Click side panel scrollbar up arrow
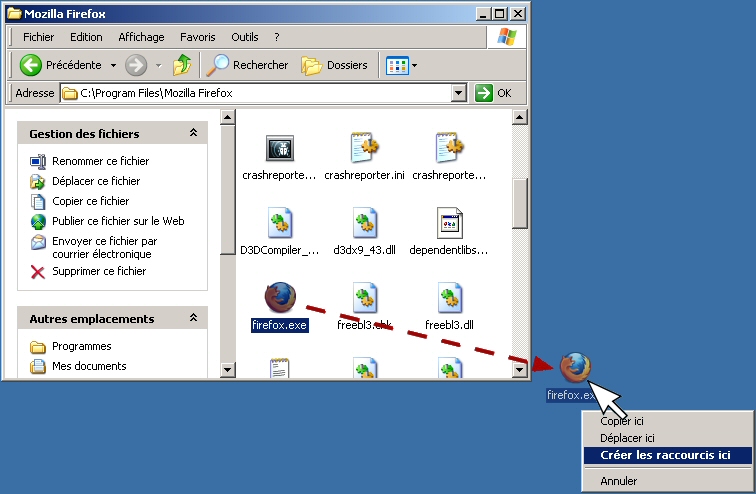Image resolution: width=756 pixels, height=494 pixels. click(x=228, y=117)
